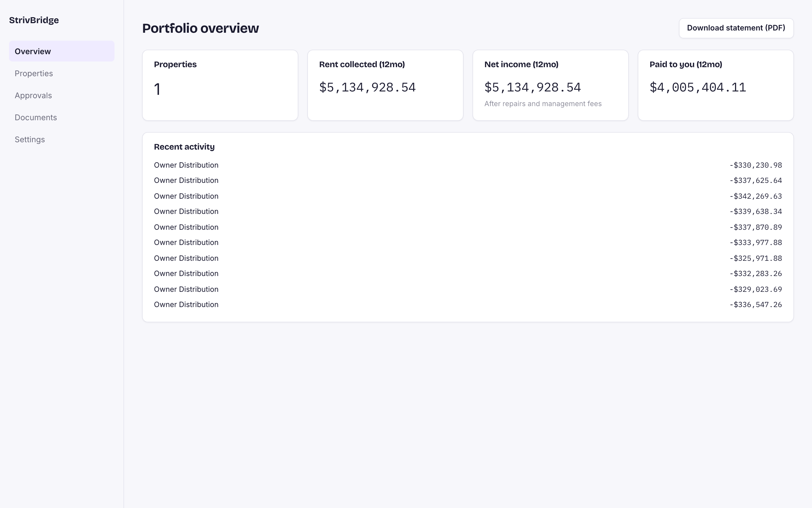Click the Paid to you amount $4,005,404.11
Screen dimensions: 812x508
point(698,87)
